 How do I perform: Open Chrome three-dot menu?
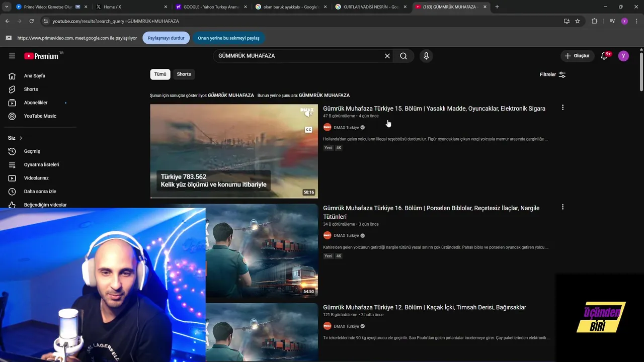point(637,21)
